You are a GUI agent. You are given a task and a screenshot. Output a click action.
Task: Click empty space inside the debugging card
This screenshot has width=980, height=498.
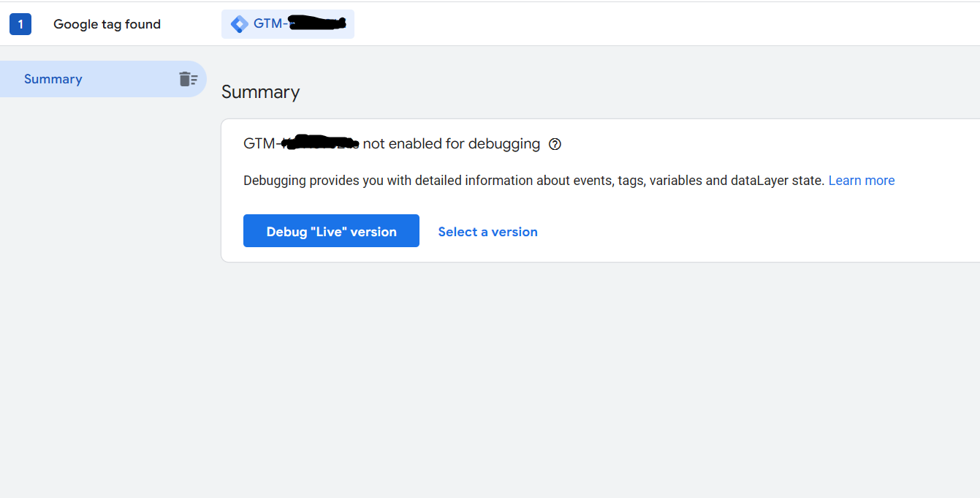tap(731, 230)
